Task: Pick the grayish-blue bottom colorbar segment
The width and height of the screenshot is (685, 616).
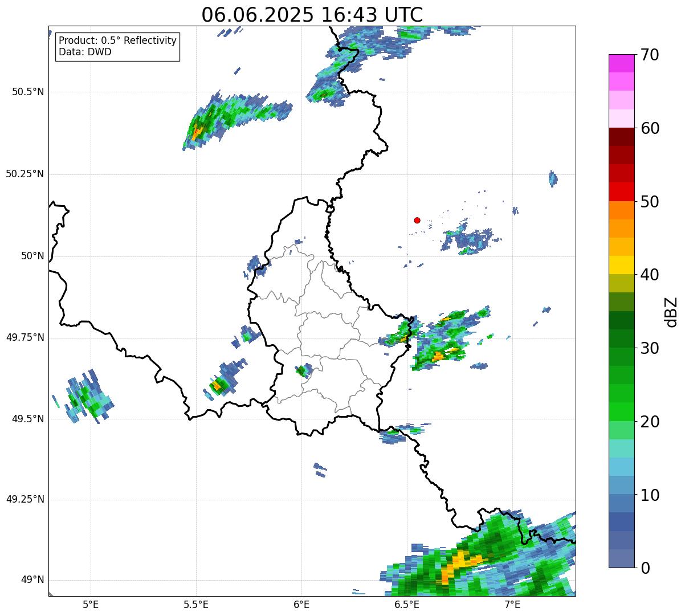Action: click(x=621, y=558)
